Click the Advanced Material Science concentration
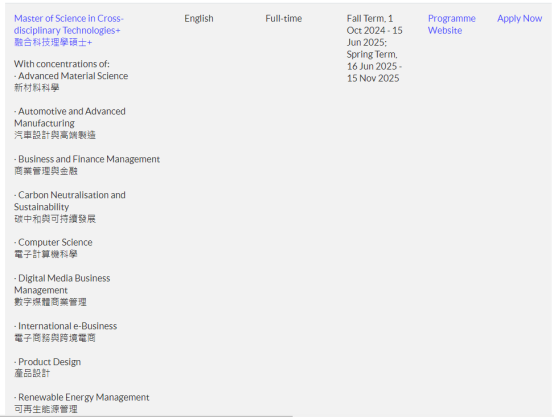554x417 pixels. click(71, 76)
